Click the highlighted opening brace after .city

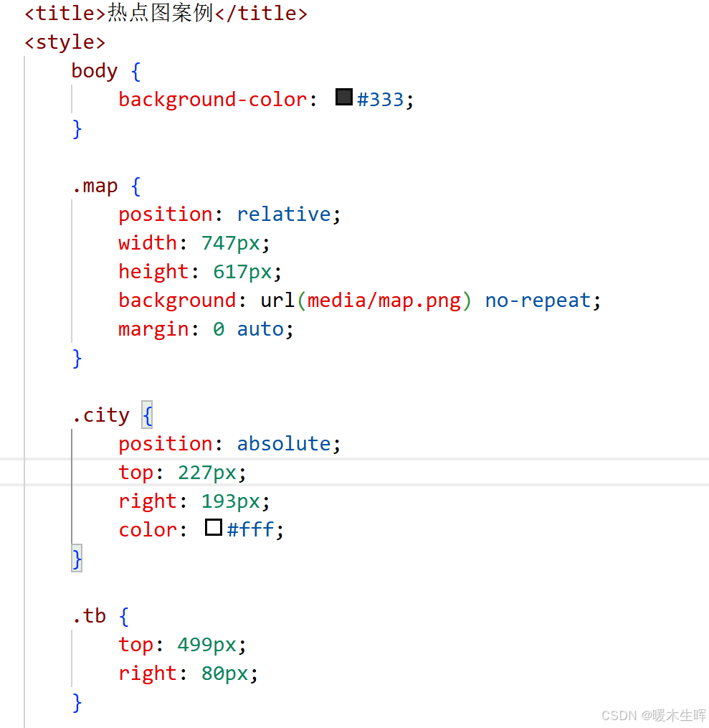pyautogui.click(x=147, y=415)
